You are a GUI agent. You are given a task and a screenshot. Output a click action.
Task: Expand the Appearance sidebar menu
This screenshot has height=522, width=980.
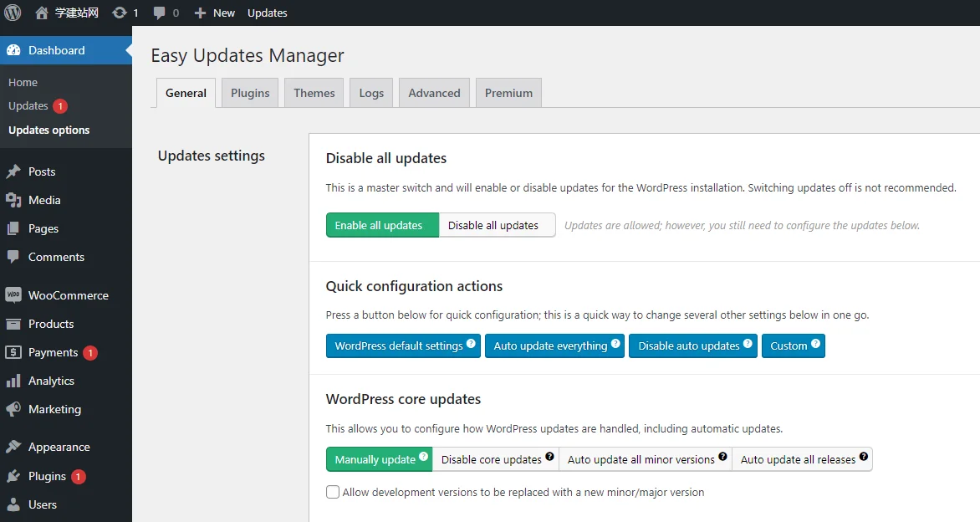(x=59, y=447)
